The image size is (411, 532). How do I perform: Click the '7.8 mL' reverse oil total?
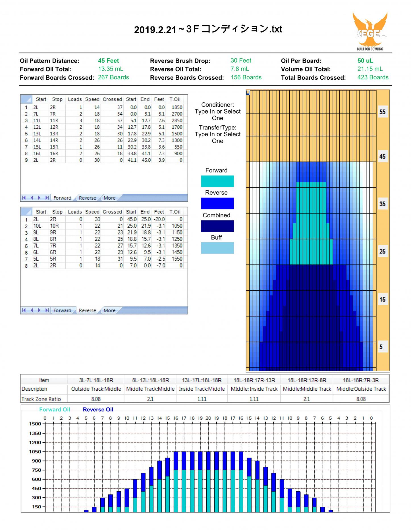pyautogui.click(x=240, y=69)
